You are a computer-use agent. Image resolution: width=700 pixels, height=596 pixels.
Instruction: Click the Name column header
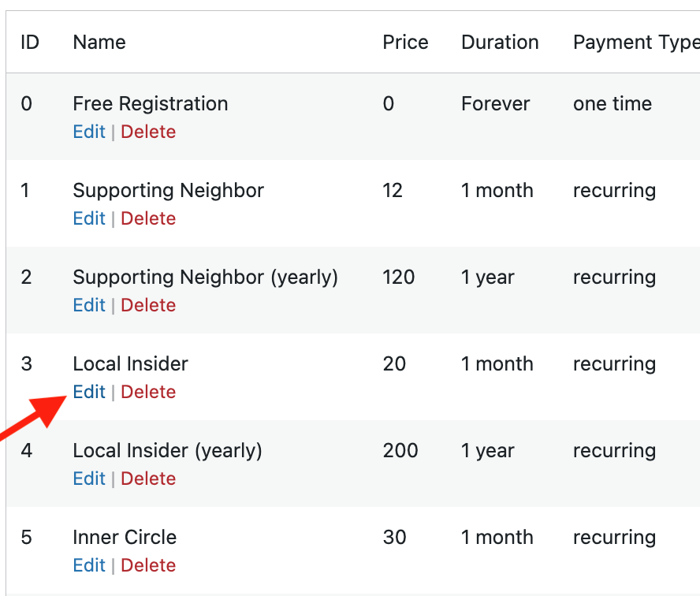[x=99, y=42]
